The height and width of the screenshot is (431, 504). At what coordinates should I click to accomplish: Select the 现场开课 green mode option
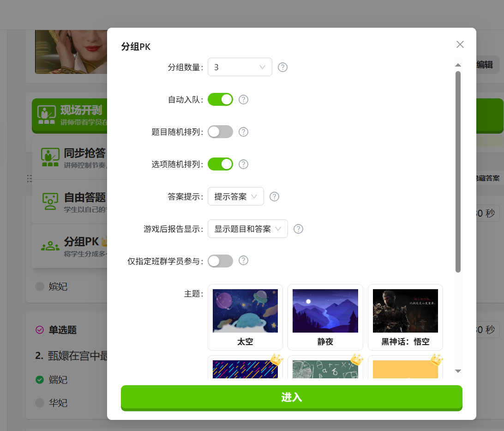click(70, 115)
